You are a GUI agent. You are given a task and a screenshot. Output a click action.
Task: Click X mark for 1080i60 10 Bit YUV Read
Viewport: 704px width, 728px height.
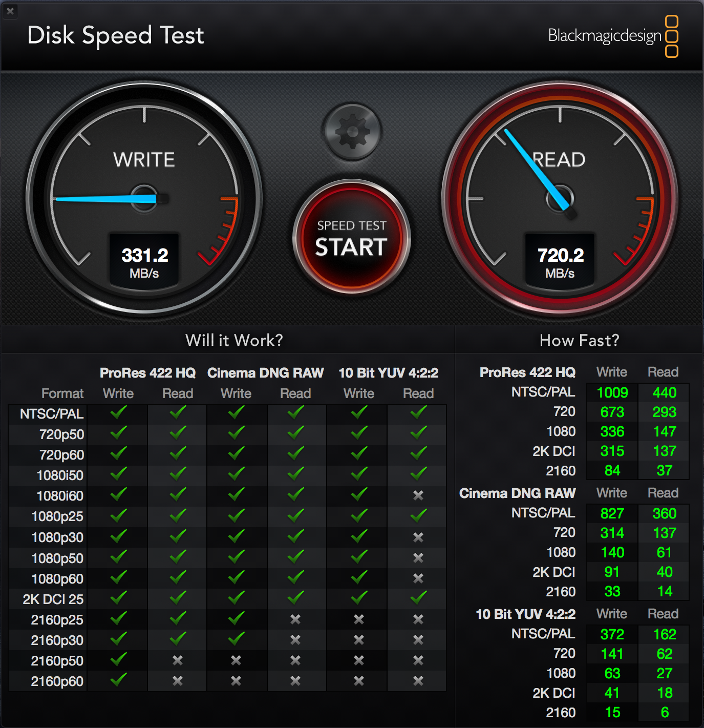pyautogui.click(x=418, y=495)
